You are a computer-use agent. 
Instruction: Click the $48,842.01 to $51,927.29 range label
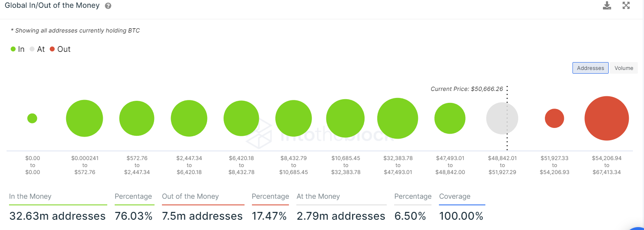[502, 165]
